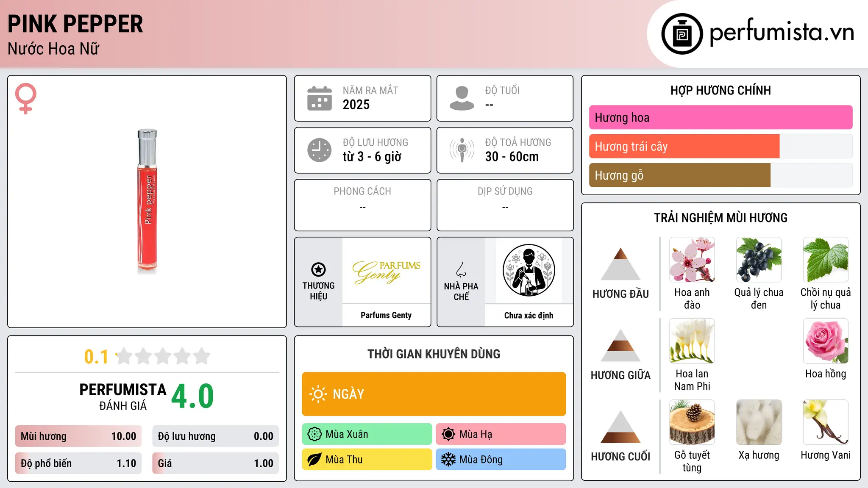Click the Phong cách card
Viewport: 868px width, 488px height.
tap(363, 205)
